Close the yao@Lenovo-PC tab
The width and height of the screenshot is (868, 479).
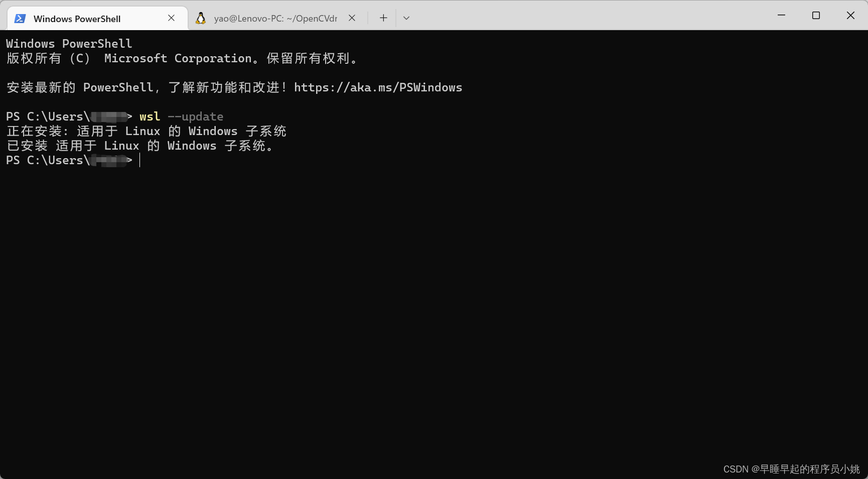click(352, 18)
